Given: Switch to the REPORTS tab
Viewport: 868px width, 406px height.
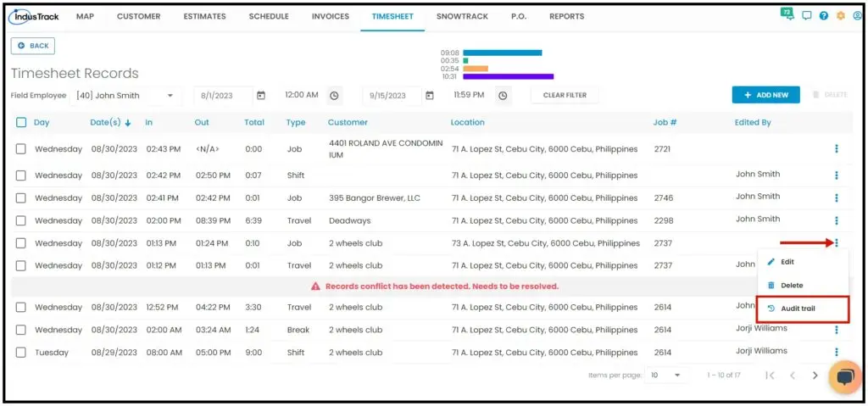Looking at the screenshot, I should 567,16.
